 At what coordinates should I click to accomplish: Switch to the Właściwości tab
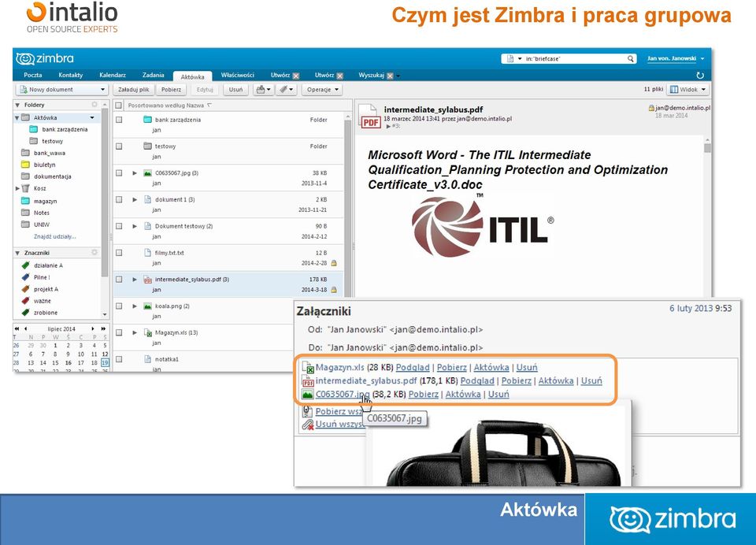pos(237,76)
